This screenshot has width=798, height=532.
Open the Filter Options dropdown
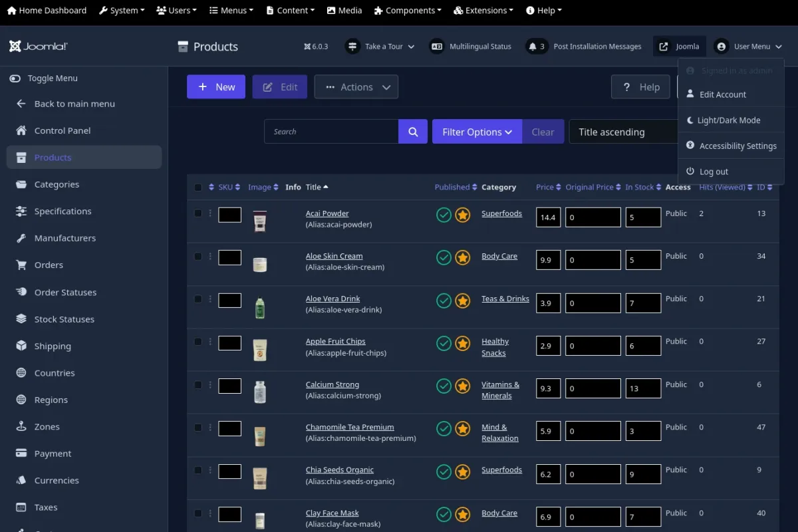(477, 132)
